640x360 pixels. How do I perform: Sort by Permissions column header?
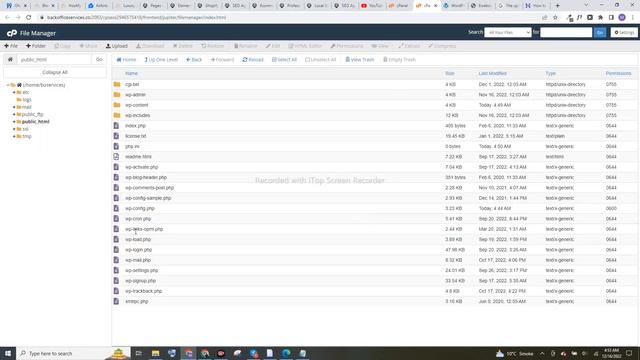(618, 73)
